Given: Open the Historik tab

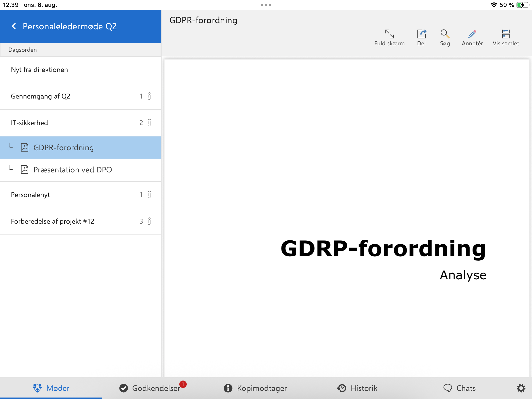Looking at the screenshot, I should [357, 388].
